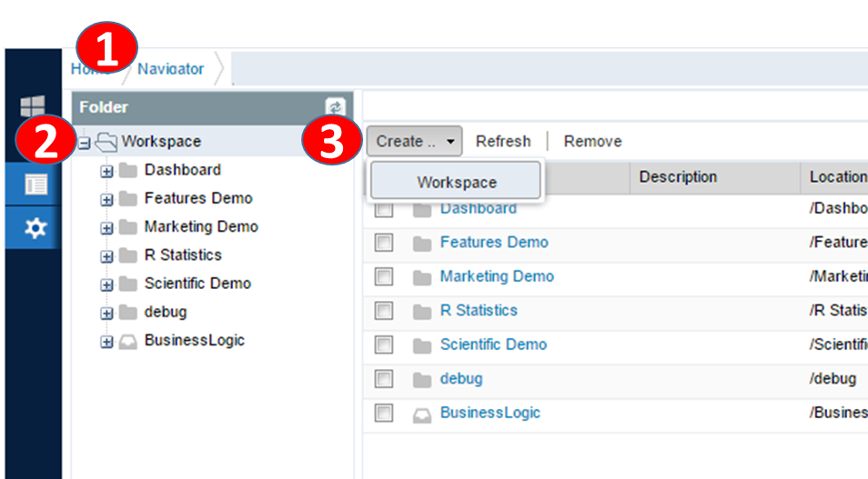868x479 pixels.
Task: Select the debug row checkbox
Action: (384, 379)
